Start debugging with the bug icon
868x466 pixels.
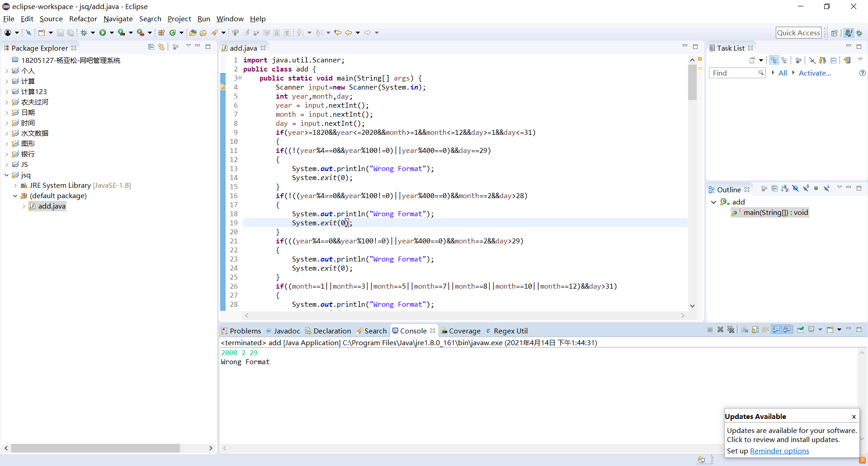coord(84,33)
